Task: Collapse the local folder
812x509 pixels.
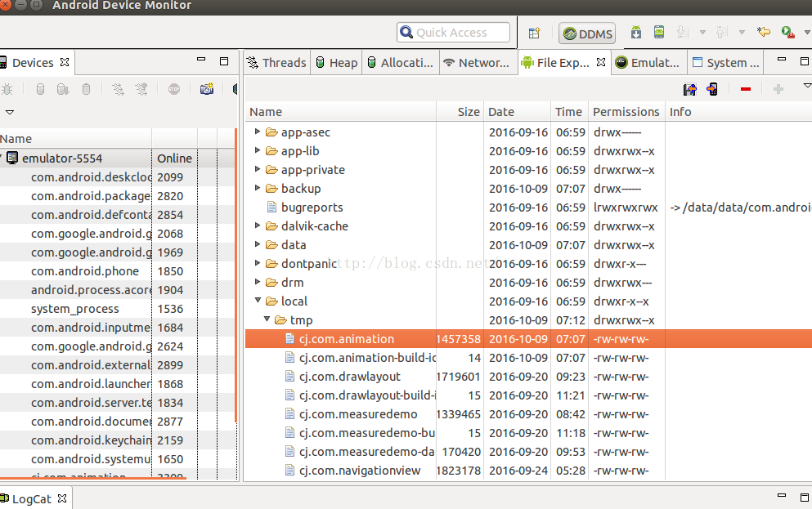Action: pos(258,301)
